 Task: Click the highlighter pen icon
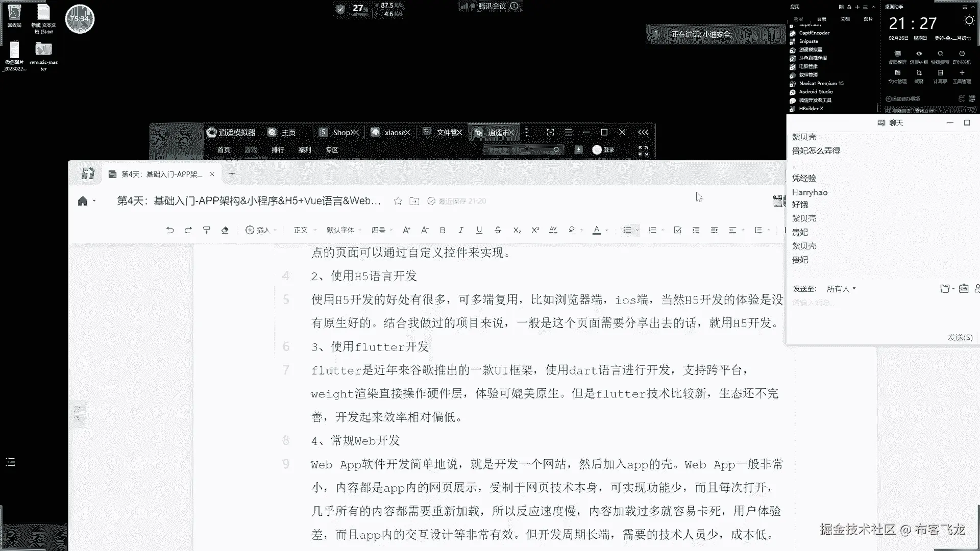point(572,230)
